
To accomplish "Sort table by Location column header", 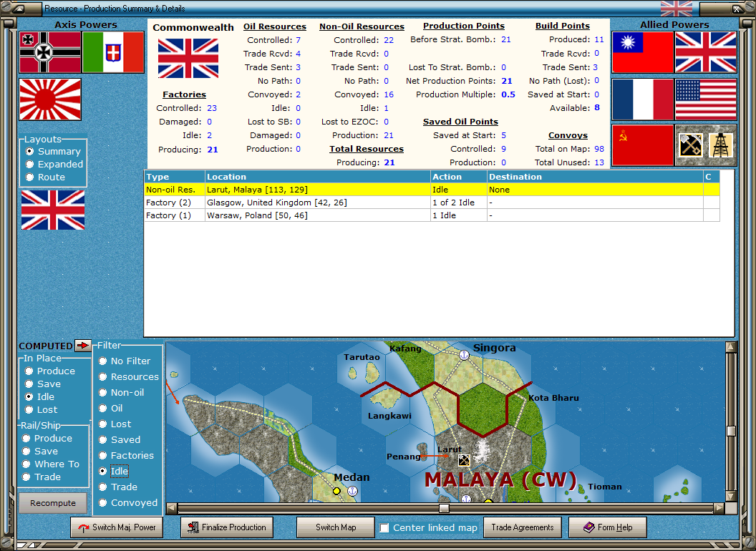I will coord(318,177).
